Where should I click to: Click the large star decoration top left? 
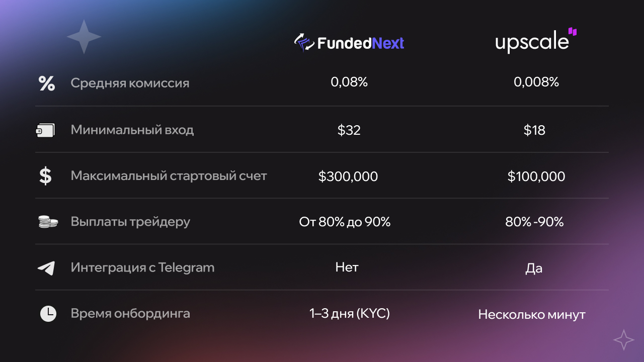tap(84, 37)
